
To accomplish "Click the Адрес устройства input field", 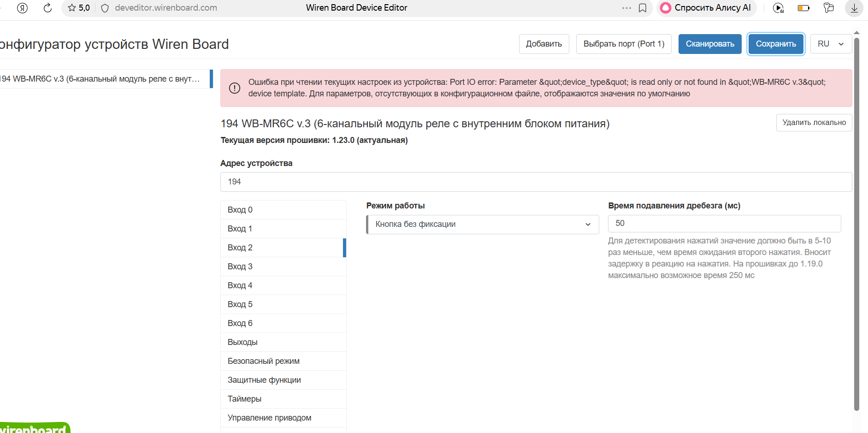I will click(536, 182).
